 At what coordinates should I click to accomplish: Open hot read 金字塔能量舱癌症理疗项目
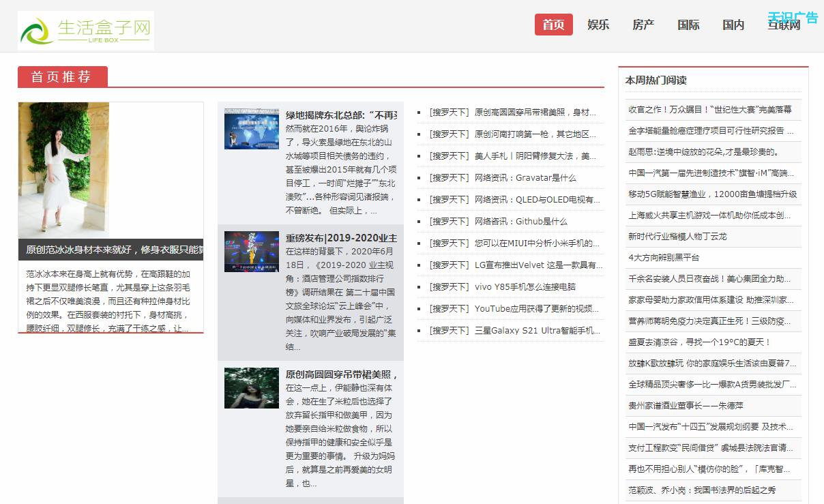(x=711, y=130)
